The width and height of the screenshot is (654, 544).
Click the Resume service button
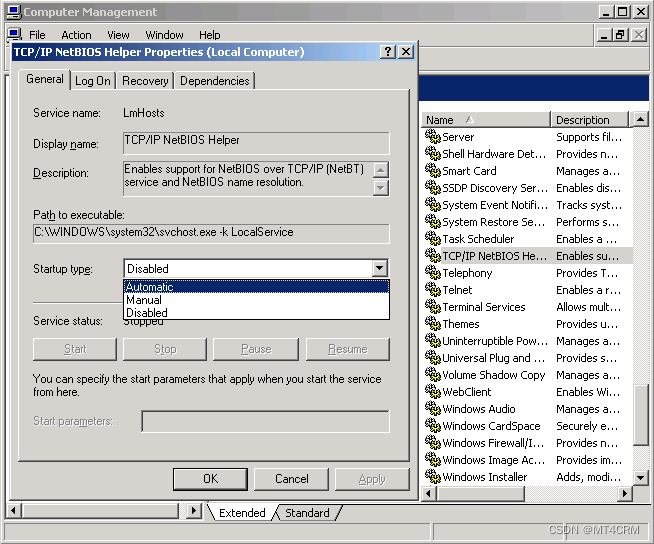tap(347, 349)
